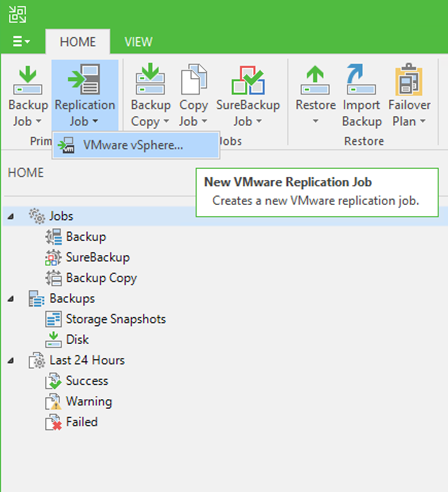Click the Failover Plan ribbon icon

click(x=409, y=79)
